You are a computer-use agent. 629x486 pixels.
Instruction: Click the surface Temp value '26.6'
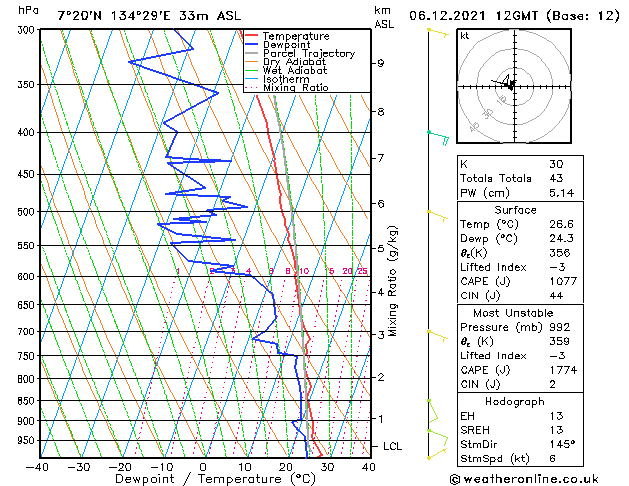tap(562, 224)
